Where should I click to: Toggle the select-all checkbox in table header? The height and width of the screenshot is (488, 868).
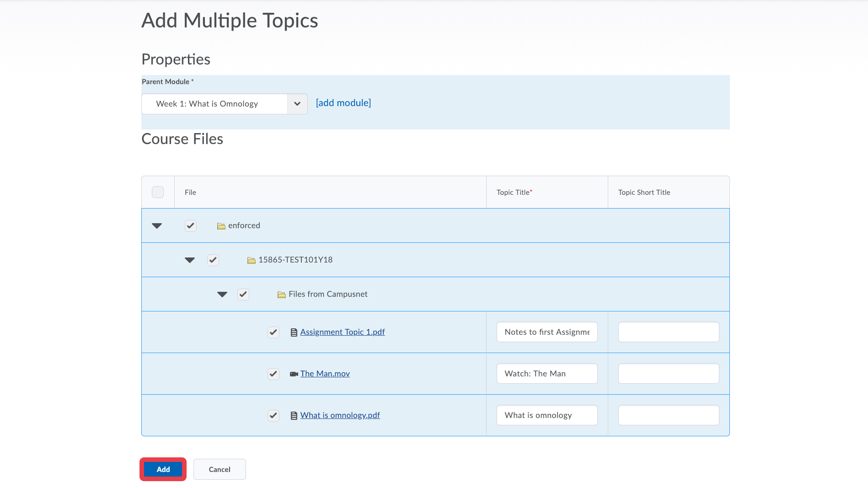[158, 192]
